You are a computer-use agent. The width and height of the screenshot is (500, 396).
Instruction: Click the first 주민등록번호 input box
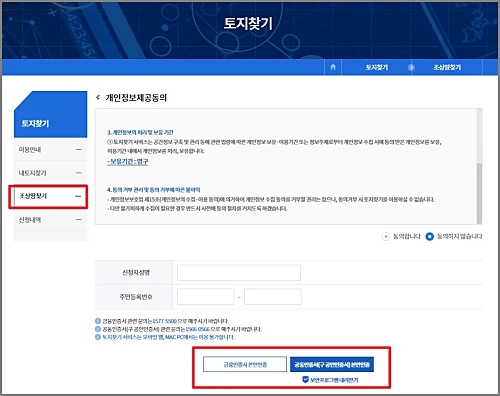pos(206,297)
